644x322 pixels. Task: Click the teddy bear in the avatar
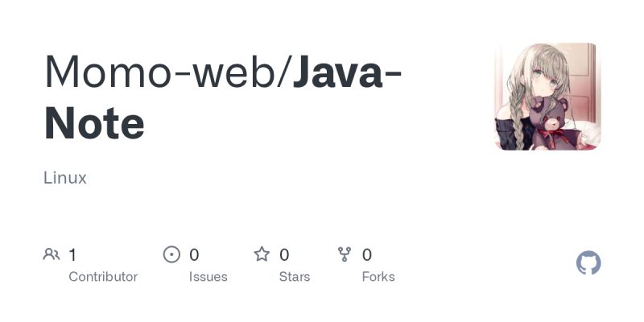click(551, 123)
